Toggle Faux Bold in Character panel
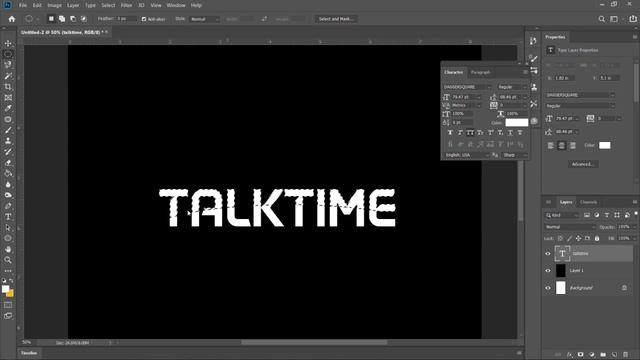Screen dimensions: 640x360 450,133
